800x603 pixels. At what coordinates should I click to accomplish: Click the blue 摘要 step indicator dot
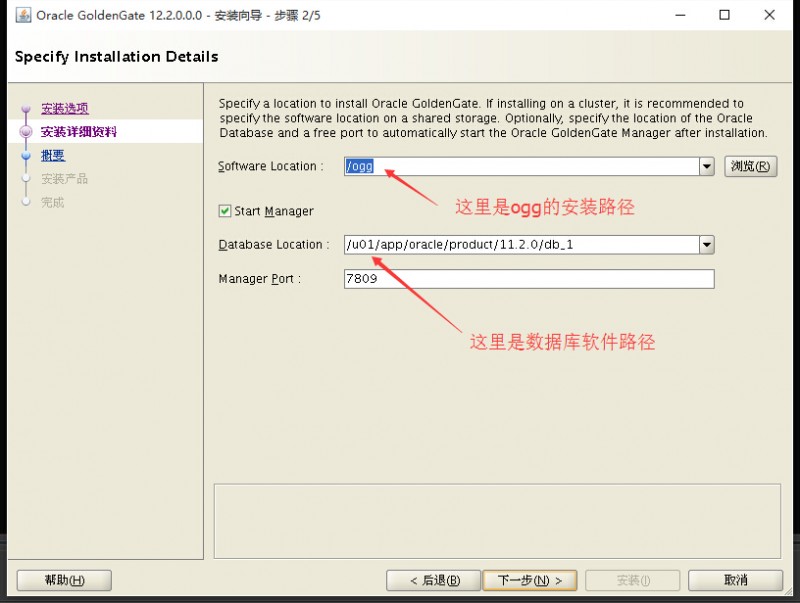click(x=26, y=155)
